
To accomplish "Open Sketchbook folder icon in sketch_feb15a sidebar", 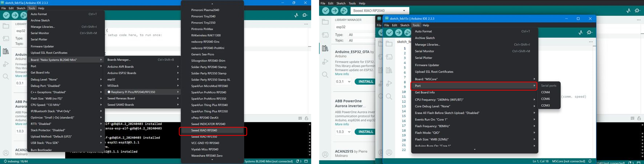I will (6, 26).
